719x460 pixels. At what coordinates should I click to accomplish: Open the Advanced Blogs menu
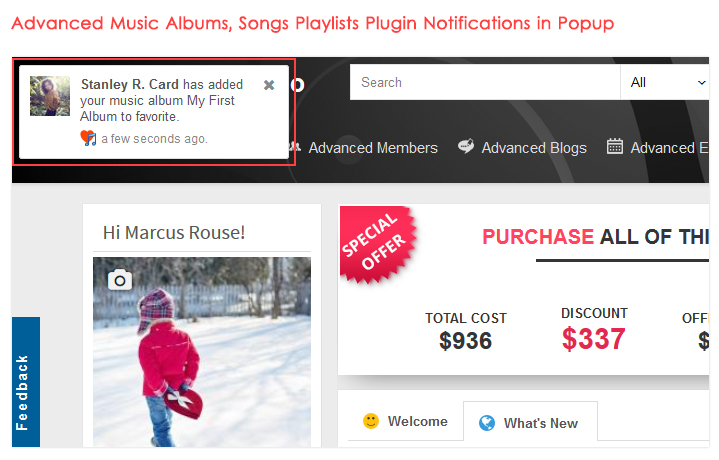533,148
